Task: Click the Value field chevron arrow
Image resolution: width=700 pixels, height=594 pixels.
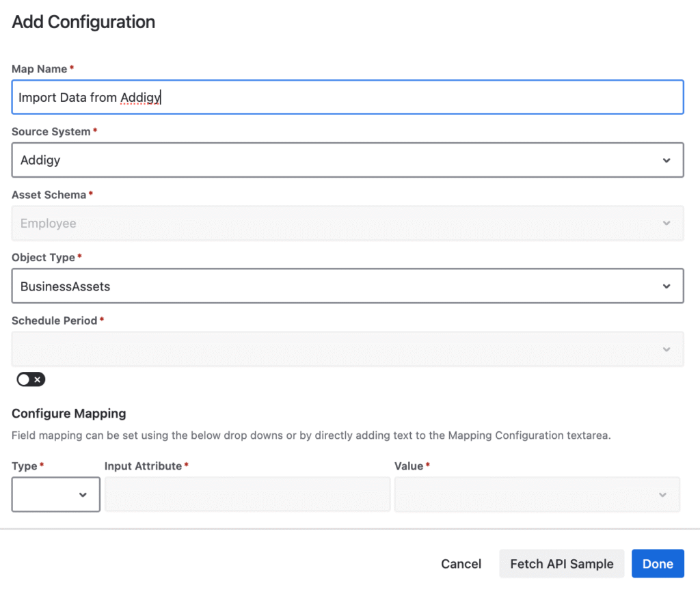Action: (x=662, y=494)
